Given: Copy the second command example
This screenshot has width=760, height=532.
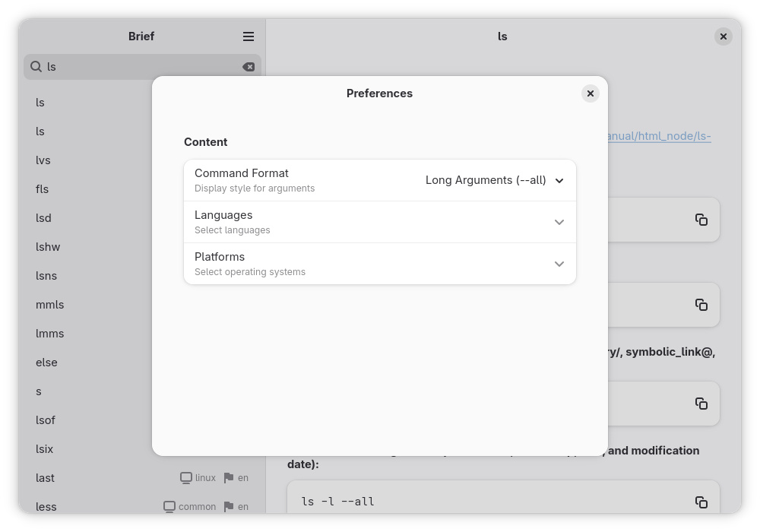Looking at the screenshot, I should (x=701, y=305).
